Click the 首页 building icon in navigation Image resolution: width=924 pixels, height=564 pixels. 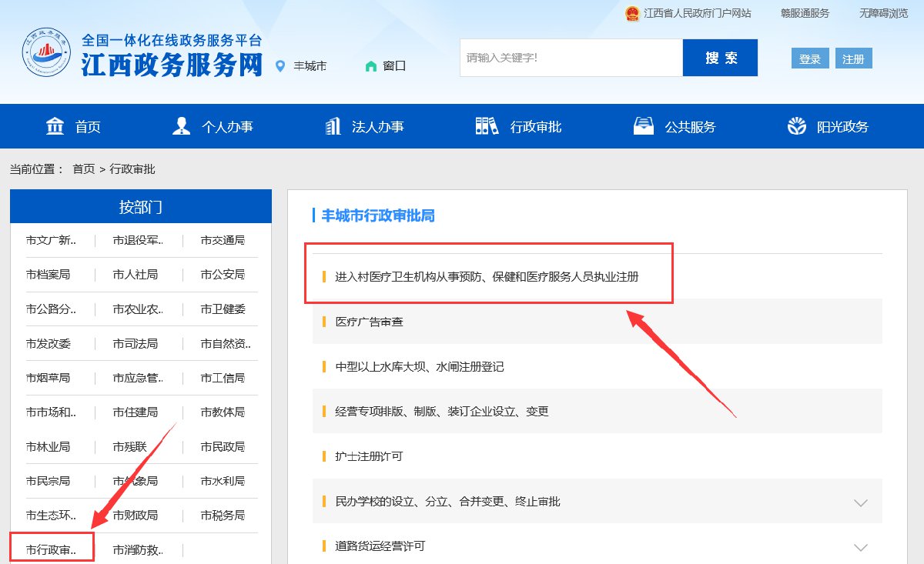pos(55,126)
